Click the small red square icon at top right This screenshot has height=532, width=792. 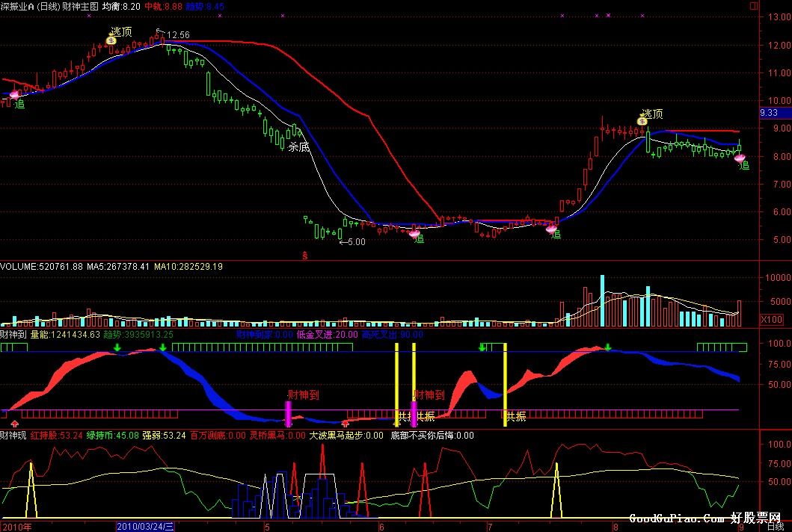coord(754,5)
